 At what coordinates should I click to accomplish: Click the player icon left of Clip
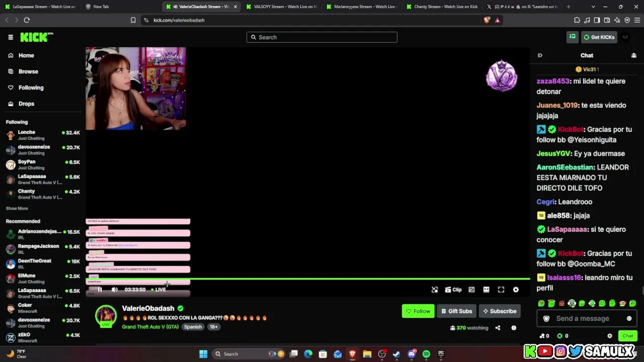435,290
